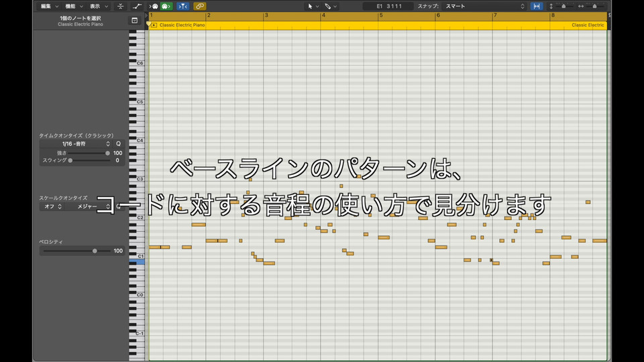The image size is (644, 362).
Task: Open the 機能 (Functions) menu
Action: 74,6
